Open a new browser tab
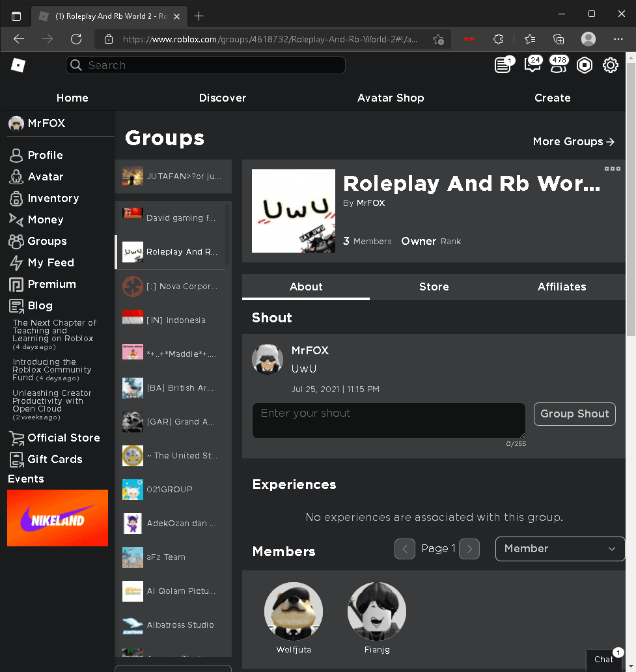Viewport: 636px width, 672px height. pos(199,16)
